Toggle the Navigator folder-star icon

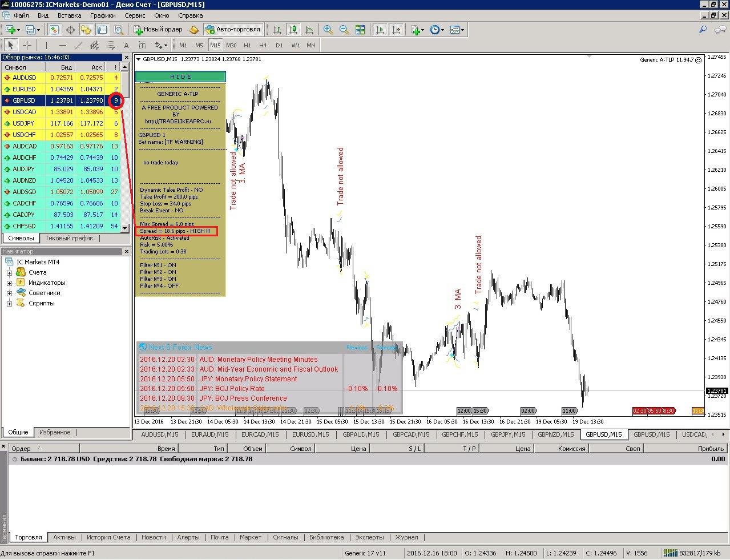86,30
